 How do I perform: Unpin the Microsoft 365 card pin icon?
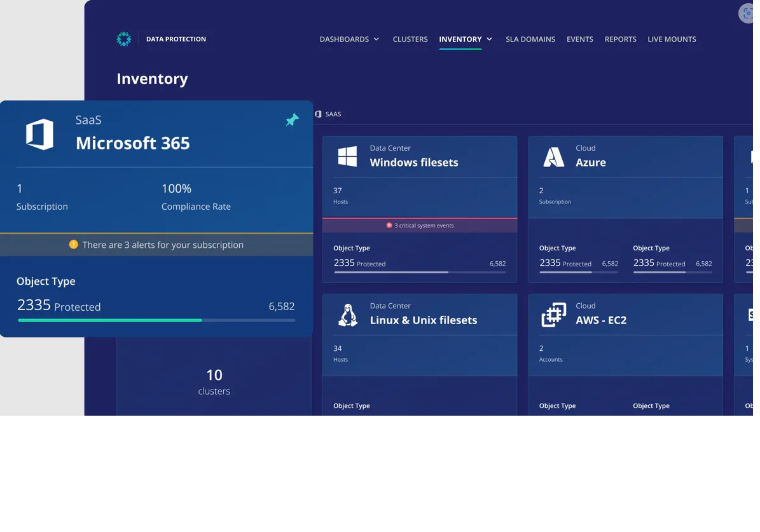click(x=293, y=119)
